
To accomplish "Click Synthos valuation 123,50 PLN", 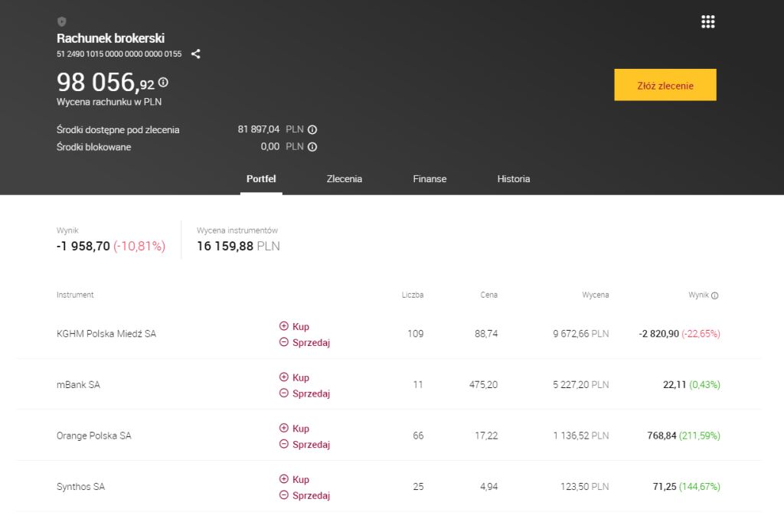I will click(584, 487).
